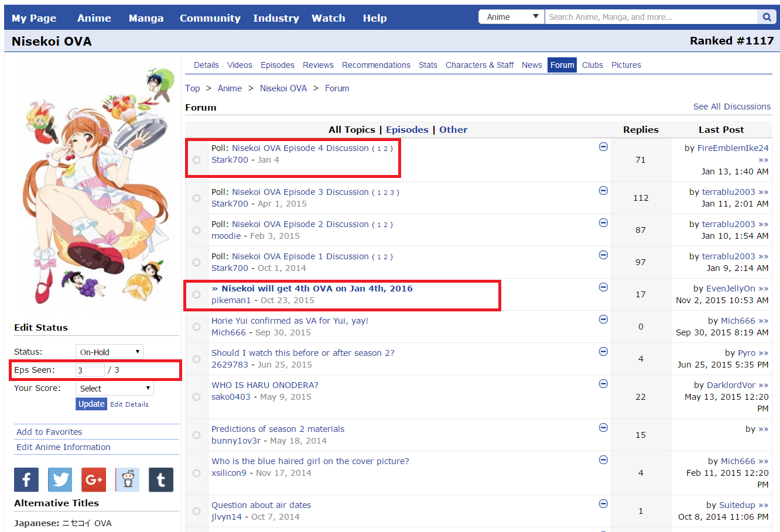Click the Eps Seen input field
Image resolution: width=780 pixels, height=532 pixels.
click(x=90, y=370)
